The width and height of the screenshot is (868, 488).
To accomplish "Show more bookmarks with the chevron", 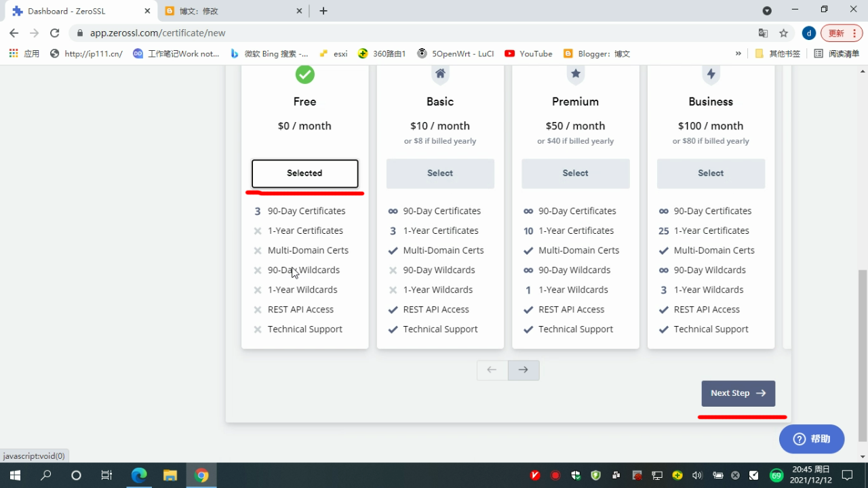I will click(x=738, y=54).
